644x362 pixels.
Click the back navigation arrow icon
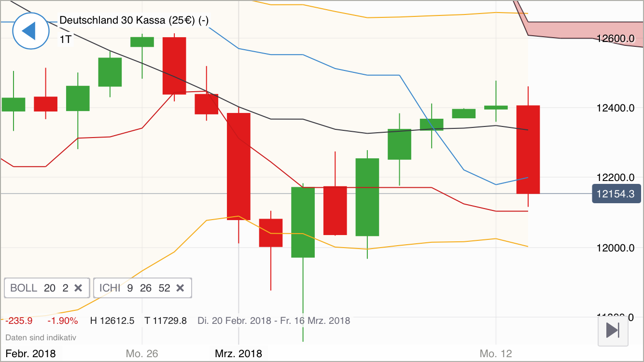(x=31, y=30)
